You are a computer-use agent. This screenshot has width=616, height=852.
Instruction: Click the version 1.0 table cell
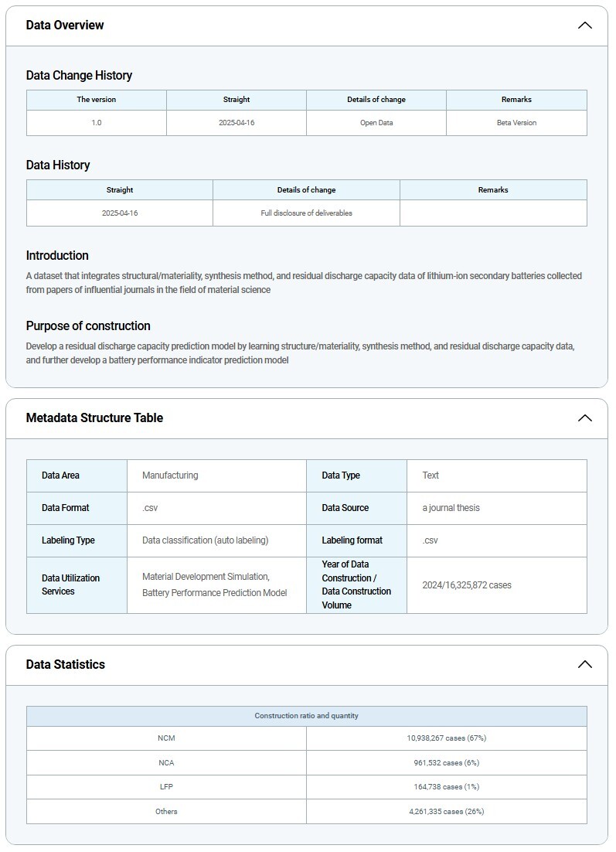97,123
